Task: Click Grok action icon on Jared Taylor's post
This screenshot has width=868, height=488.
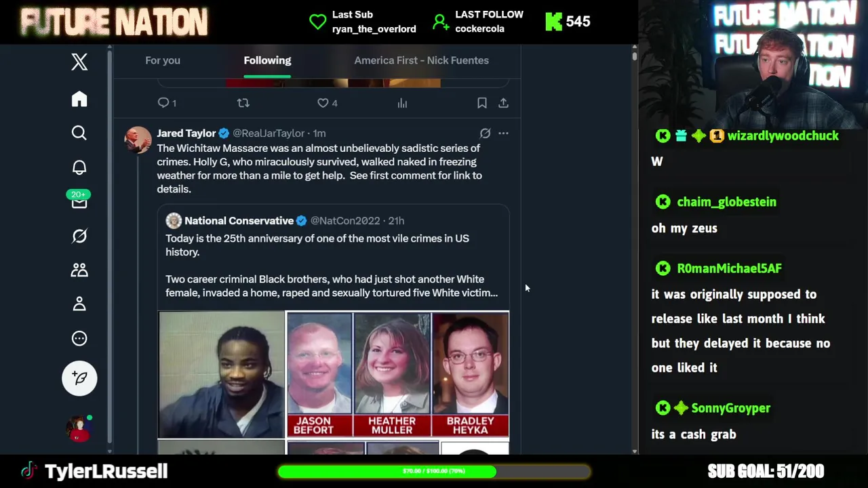Action: pos(485,134)
